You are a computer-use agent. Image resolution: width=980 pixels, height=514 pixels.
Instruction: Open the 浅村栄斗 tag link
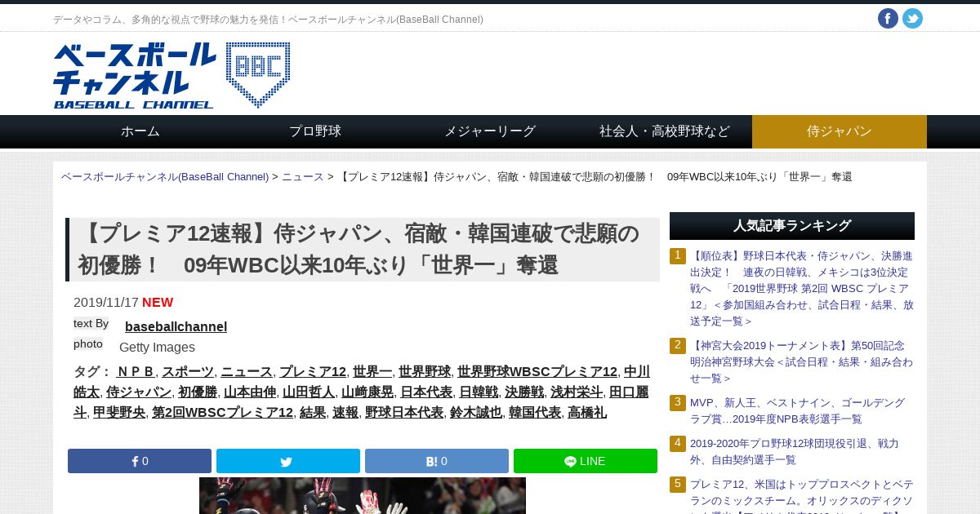click(x=577, y=392)
